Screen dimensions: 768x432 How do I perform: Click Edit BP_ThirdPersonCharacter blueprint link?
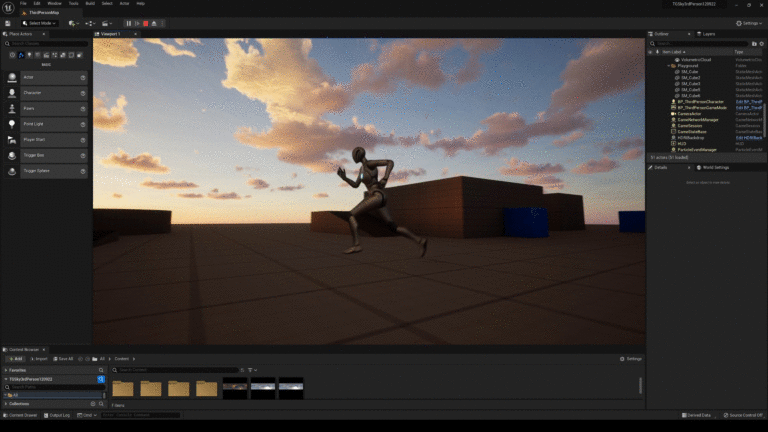(x=749, y=102)
